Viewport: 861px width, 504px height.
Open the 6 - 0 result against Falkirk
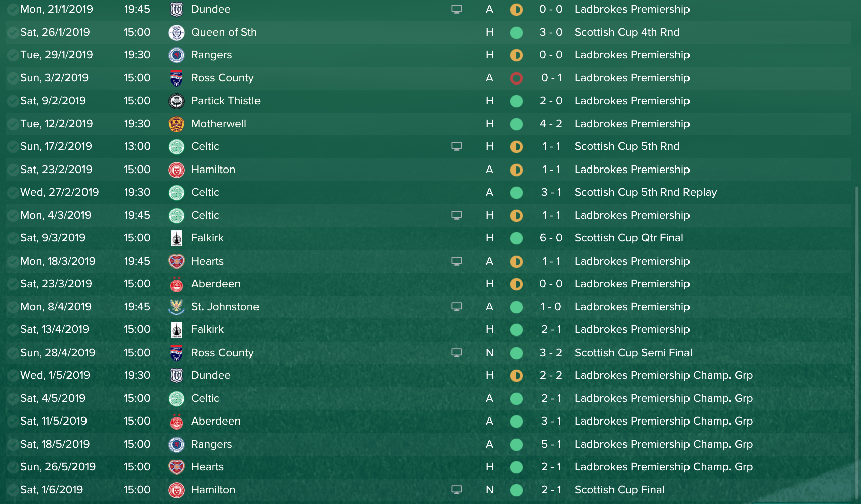551,238
